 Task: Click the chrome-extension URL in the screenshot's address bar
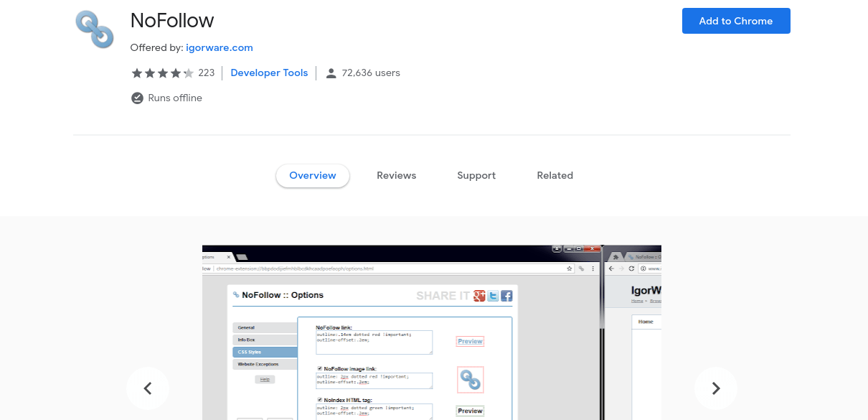click(295, 269)
